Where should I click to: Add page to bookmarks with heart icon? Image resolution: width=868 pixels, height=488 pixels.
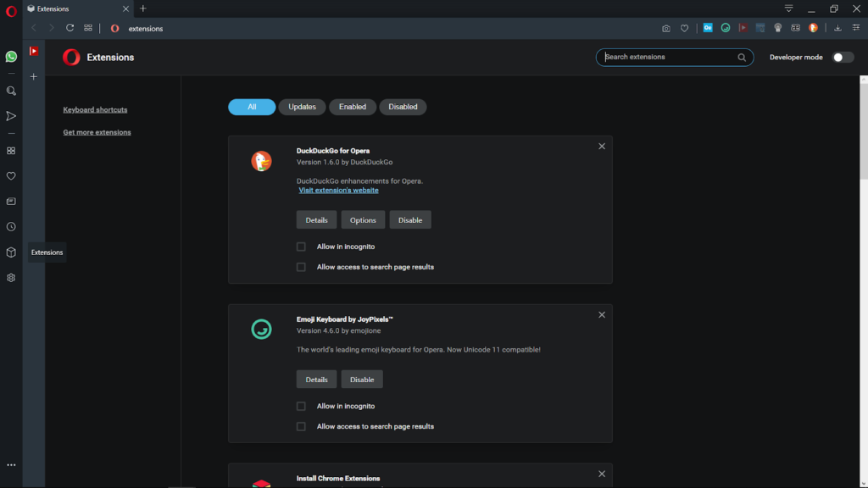(684, 28)
